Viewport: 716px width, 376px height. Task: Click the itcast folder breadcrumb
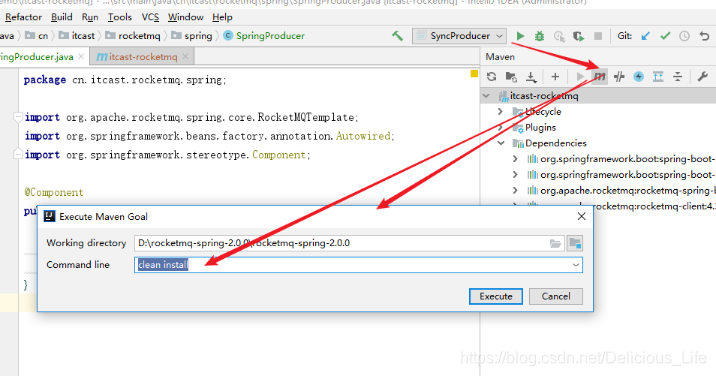coord(77,36)
